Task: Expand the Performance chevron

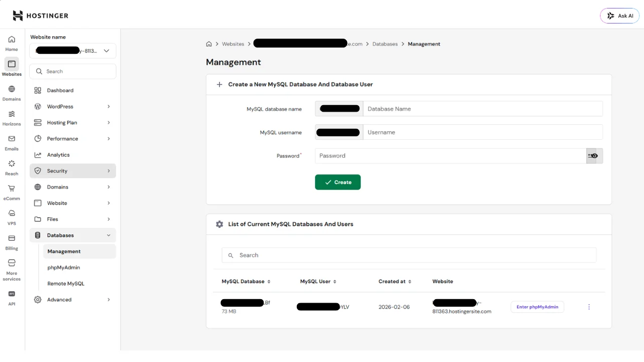Action: (x=109, y=139)
